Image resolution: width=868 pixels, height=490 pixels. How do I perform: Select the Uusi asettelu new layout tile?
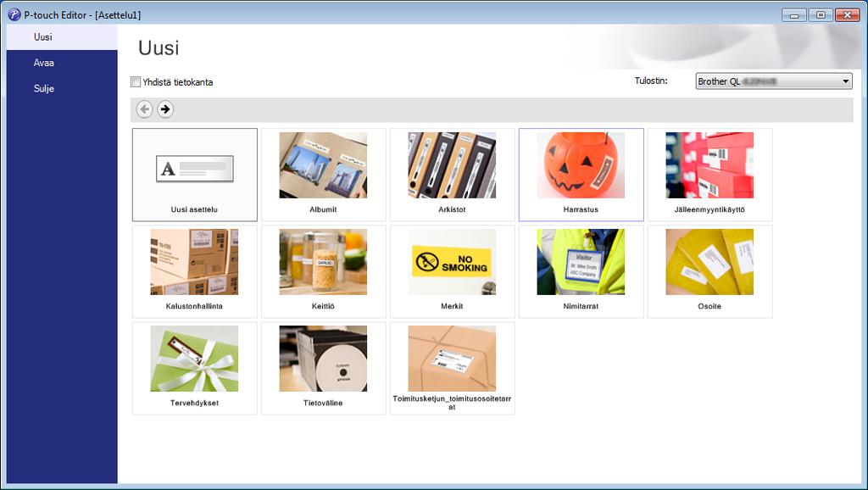click(x=195, y=175)
